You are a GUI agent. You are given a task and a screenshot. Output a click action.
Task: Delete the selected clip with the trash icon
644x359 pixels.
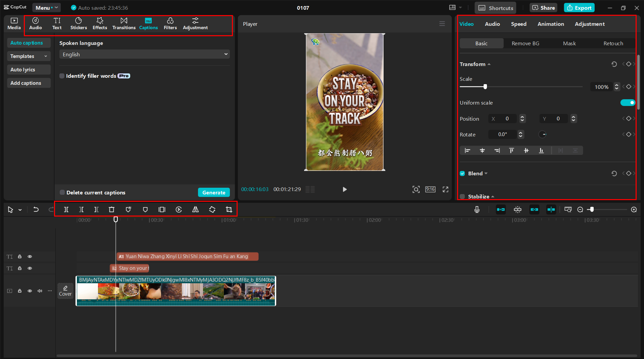pos(112,209)
